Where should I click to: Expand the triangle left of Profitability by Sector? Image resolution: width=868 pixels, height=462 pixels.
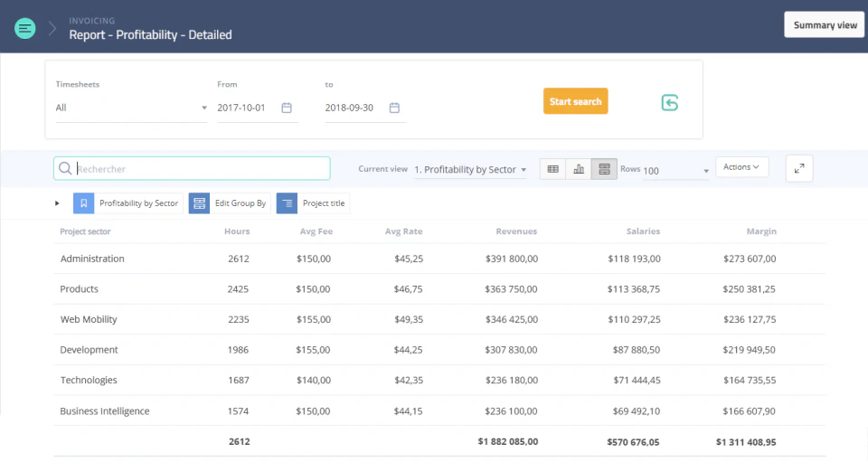tap(57, 203)
